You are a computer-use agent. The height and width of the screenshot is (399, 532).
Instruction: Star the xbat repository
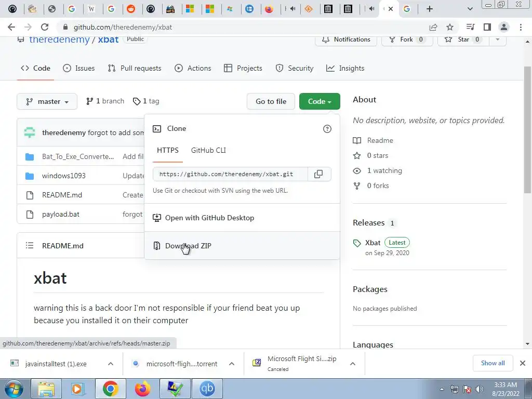[463, 39]
